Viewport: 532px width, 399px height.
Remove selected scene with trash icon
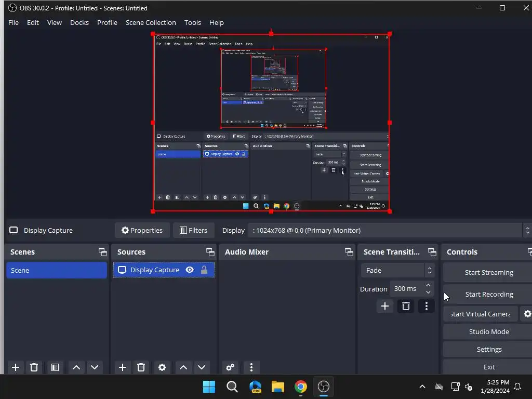pyautogui.click(x=34, y=367)
